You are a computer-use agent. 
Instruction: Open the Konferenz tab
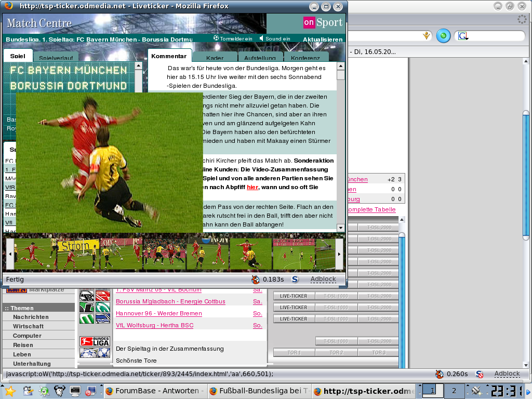point(305,58)
